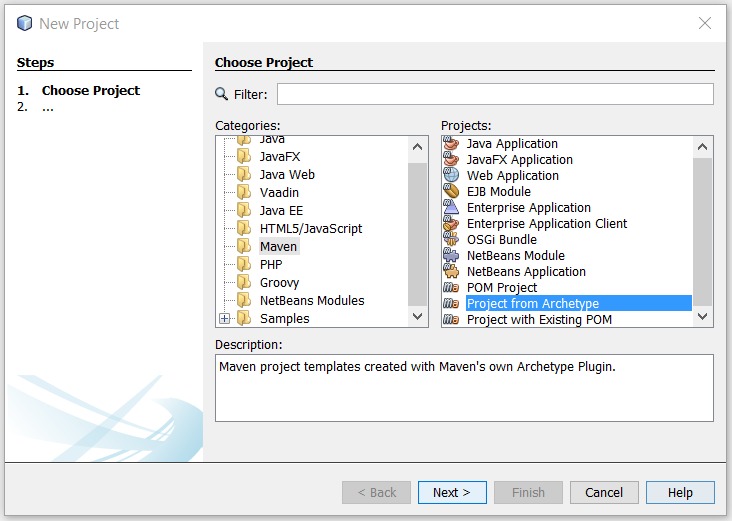
Task: Click the Samples folder icon
Action: click(x=244, y=318)
